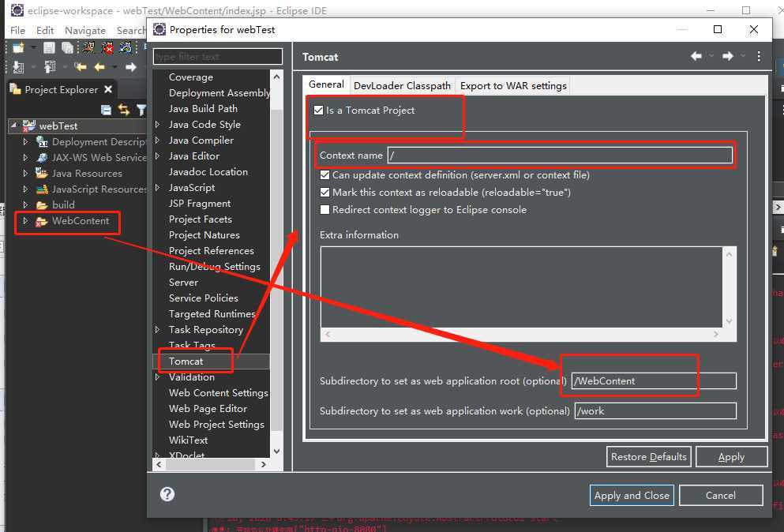Click the Restore Defaults button
Viewport: 784px width, 532px height.
point(648,456)
